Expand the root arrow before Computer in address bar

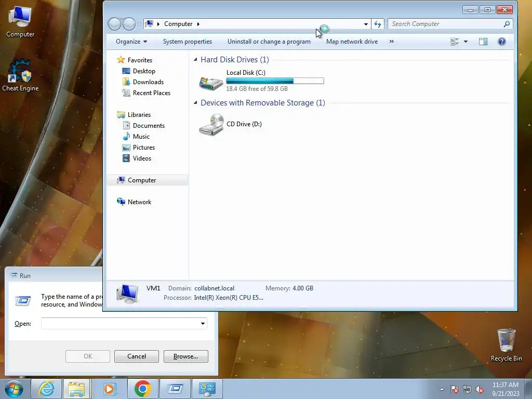click(158, 24)
